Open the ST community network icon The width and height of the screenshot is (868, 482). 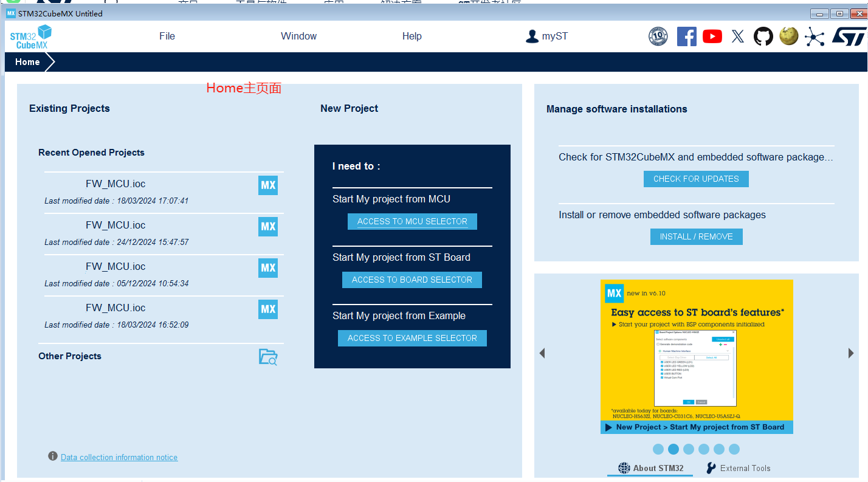[815, 36]
